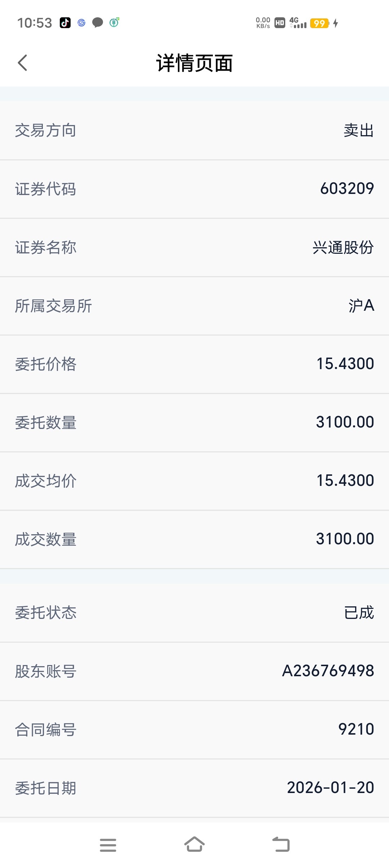Tap the 委托状态 row showing 已成
The image size is (389, 868).
tap(194, 613)
